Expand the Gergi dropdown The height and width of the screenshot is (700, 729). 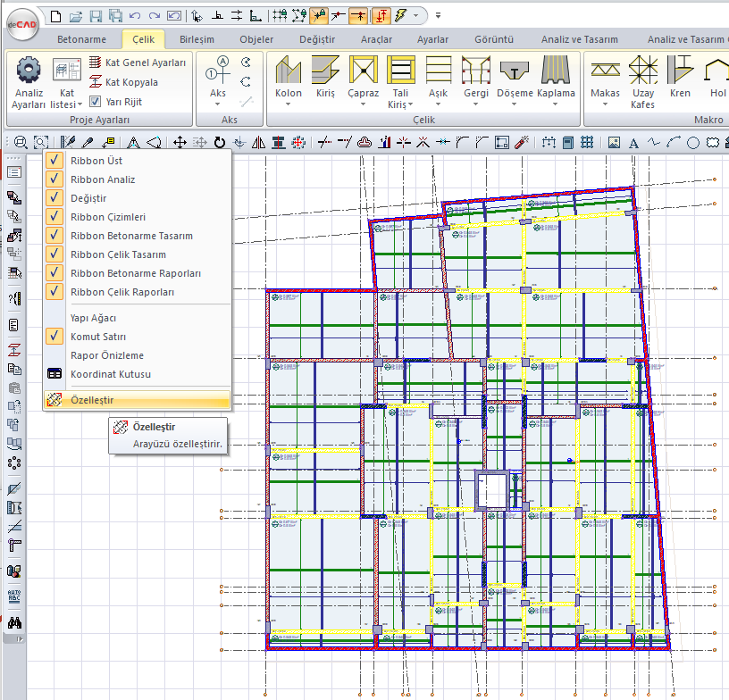(x=475, y=104)
